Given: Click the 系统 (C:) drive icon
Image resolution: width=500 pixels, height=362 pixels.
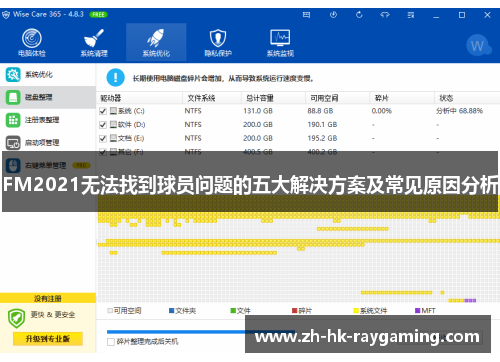Looking at the screenshot, I should click(x=113, y=111).
